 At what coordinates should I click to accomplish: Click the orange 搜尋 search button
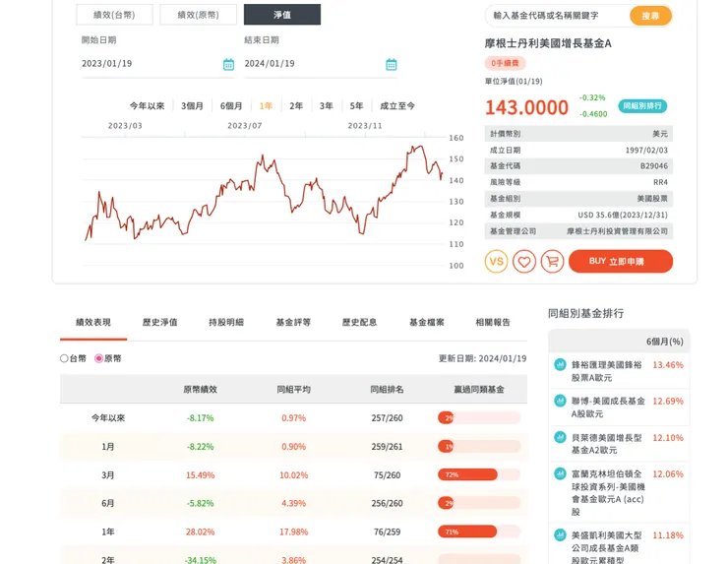[650, 16]
